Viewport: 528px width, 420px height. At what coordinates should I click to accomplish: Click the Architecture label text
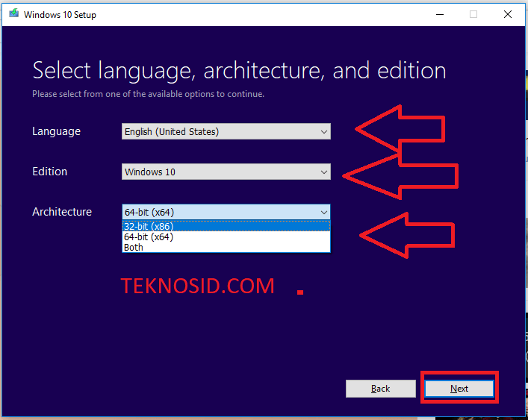pos(62,212)
